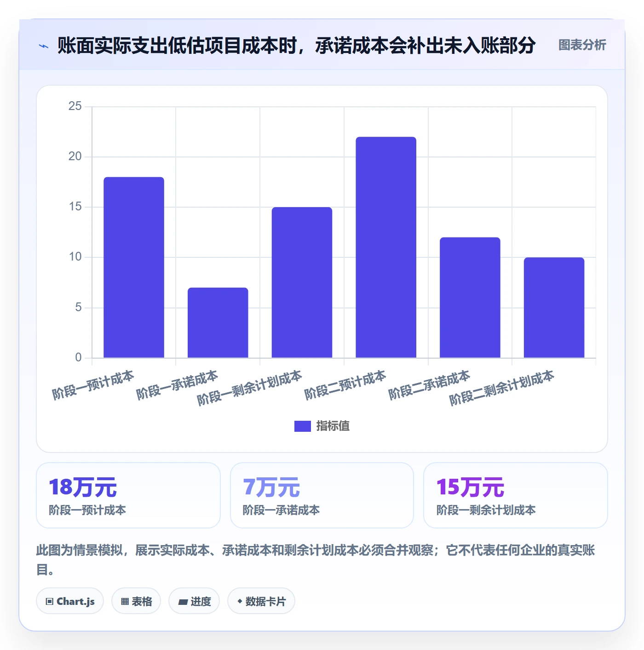Select the 阶段一承诺成本 bar in the chart
This screenshot has height=650, width=644.
pyautogui.click(x=218, y=323)
